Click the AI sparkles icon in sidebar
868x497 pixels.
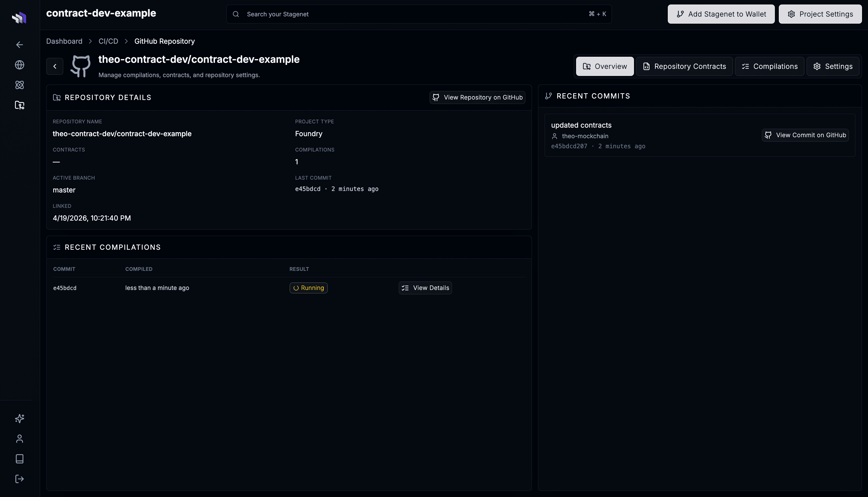pos(19,419)
